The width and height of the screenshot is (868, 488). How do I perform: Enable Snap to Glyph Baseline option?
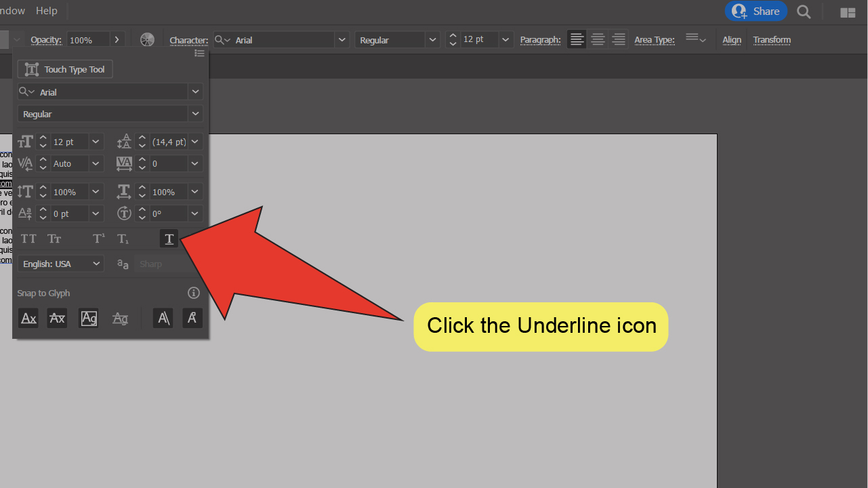28,318
